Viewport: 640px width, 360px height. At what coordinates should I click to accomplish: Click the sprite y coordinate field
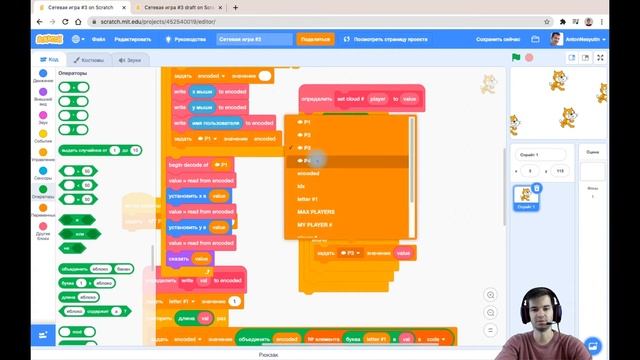560,171
